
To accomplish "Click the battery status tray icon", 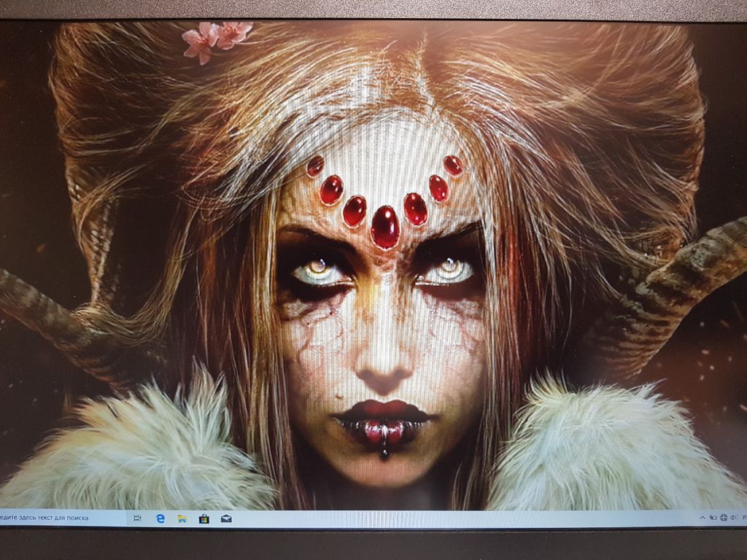I will 713,517.
